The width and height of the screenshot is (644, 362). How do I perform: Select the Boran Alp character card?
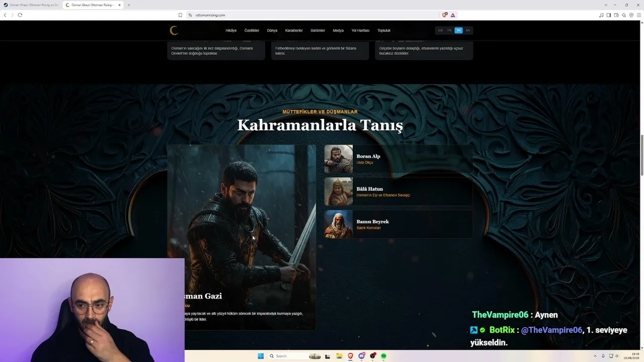pyautogui.click(x=398, y=159)
